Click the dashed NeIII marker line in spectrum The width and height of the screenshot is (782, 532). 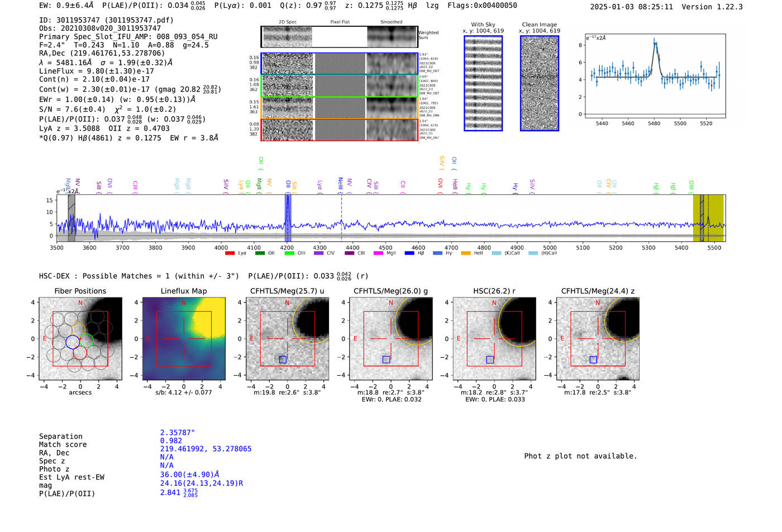tap(342, 218)
